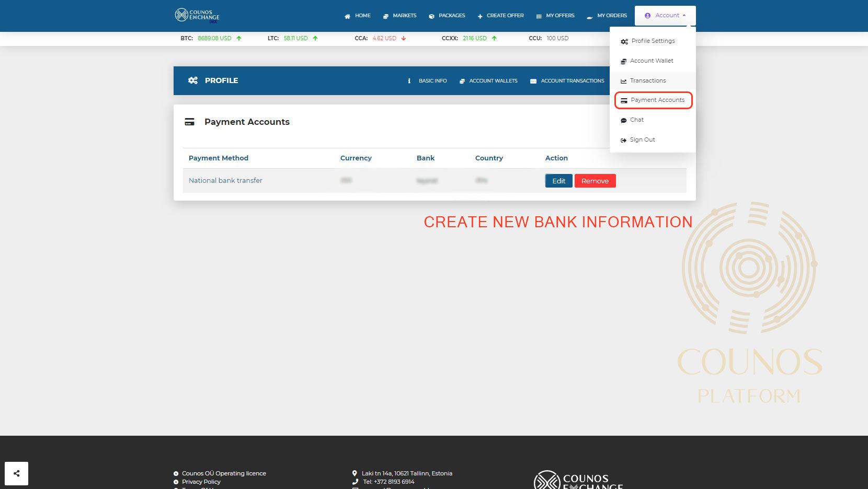This screenshot has height=489, width=868.
Task: Click the coins icon beside ACCOUNT WALLETS
Action: click(462, 81)
